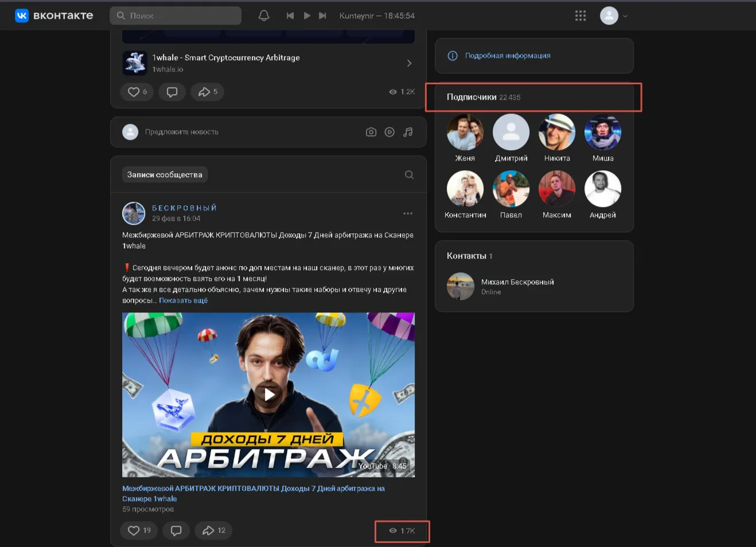Open contact Михаил Бескровный

click(x=517, y=282)
